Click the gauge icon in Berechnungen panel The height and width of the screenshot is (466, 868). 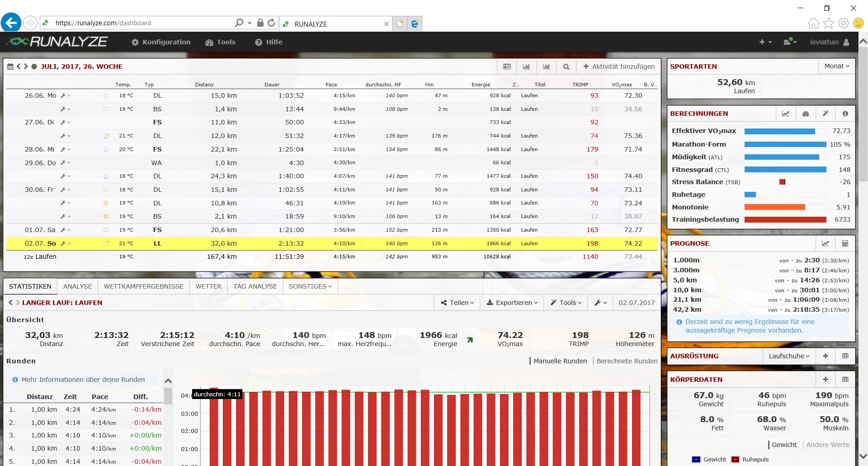tap(806, 114)
